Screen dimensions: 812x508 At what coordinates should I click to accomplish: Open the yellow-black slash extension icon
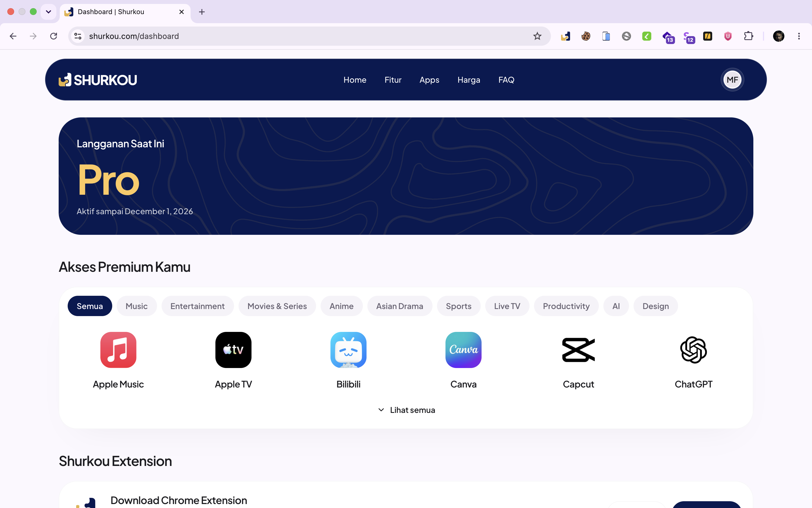point(708,36)
